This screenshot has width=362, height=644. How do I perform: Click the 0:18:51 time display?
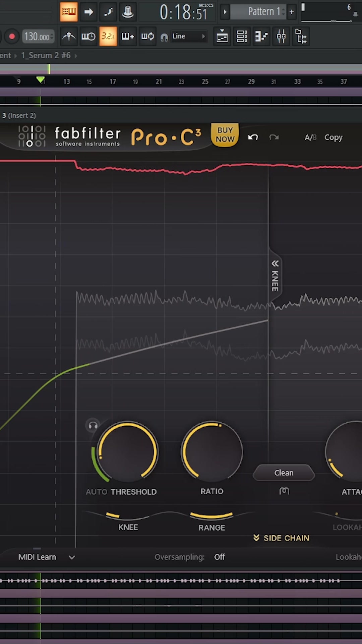(183, 12)
